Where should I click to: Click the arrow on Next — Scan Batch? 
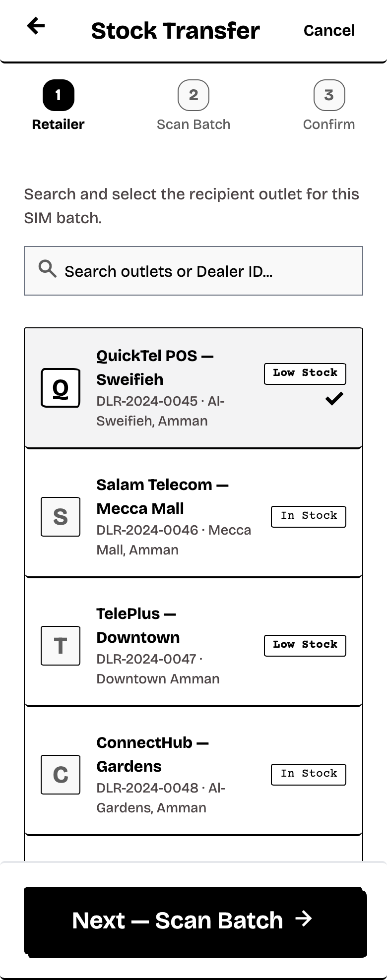pos(304,919)
